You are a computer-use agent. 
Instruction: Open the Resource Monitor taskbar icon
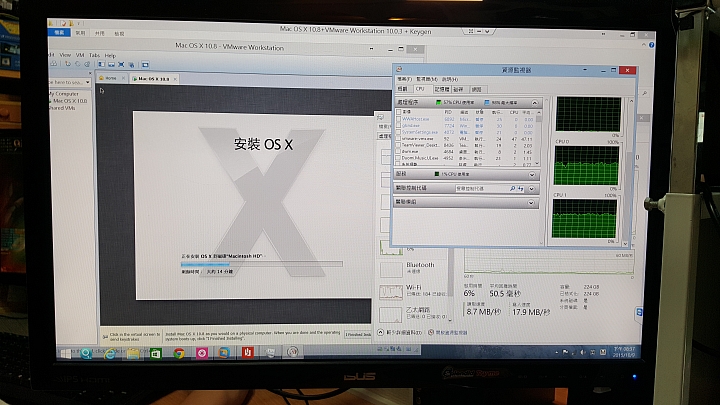coord(293,352)
